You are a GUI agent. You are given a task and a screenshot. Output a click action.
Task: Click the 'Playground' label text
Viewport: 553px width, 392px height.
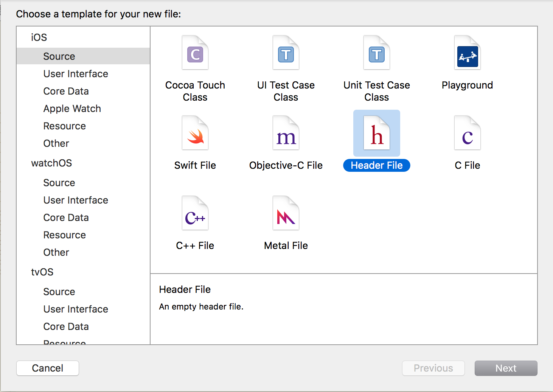468,86
